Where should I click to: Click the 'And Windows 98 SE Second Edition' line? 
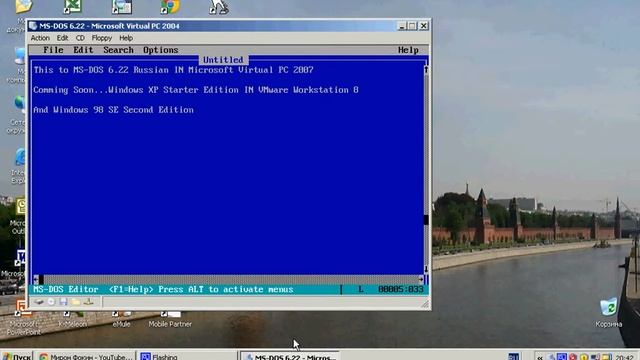click(113, 110)
